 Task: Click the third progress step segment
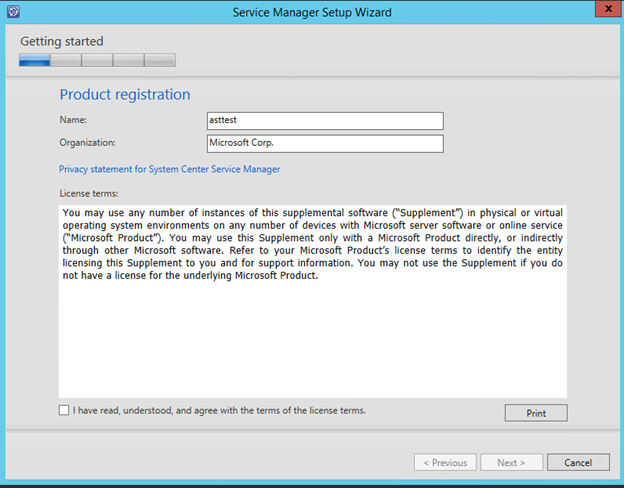tap(97, 60)
